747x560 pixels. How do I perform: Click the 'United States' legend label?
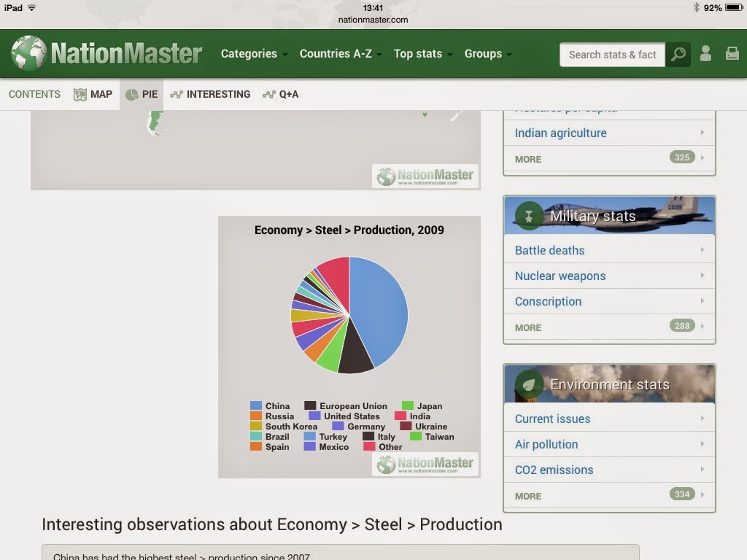coord(352,416)
